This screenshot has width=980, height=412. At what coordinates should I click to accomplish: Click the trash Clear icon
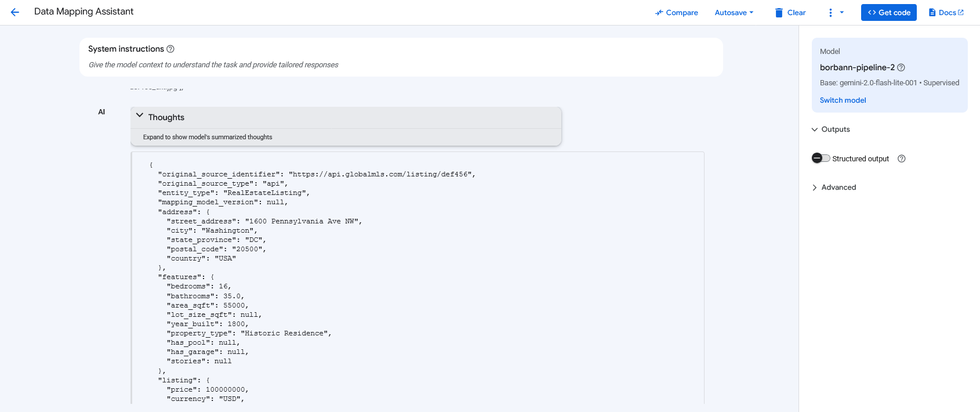point(779,13)
